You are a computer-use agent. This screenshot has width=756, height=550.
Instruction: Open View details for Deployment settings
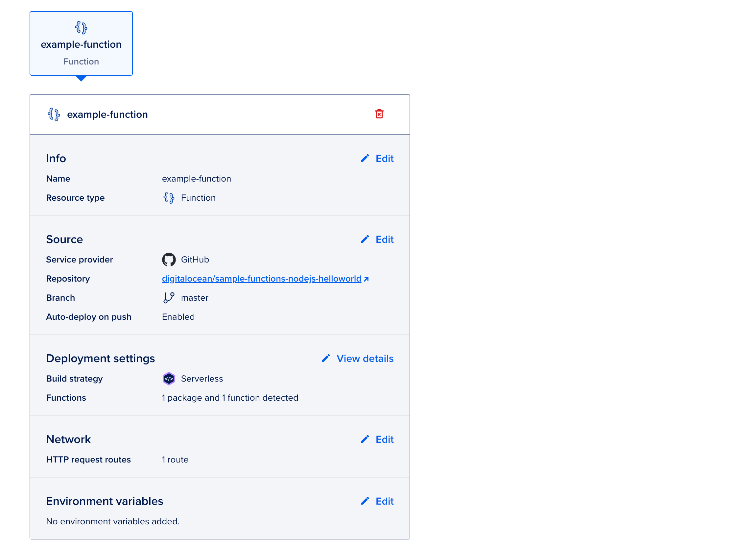click(x=365, y=359)
